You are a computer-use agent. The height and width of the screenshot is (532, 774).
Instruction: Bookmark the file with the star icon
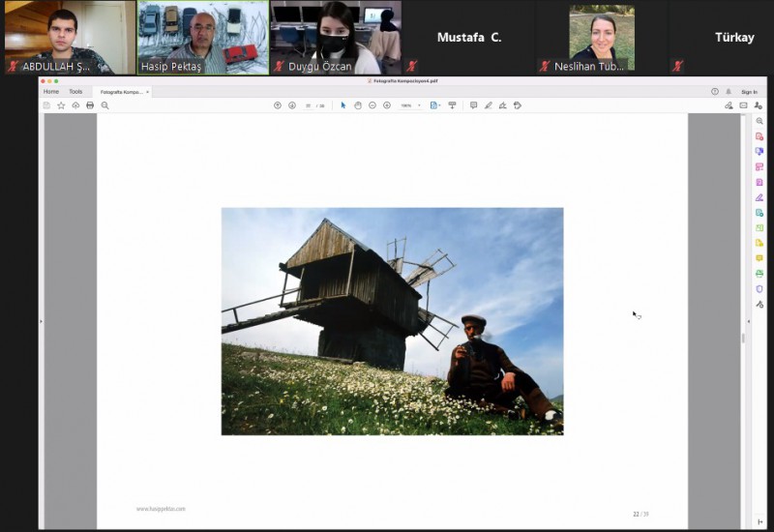(x=61, y=105)
